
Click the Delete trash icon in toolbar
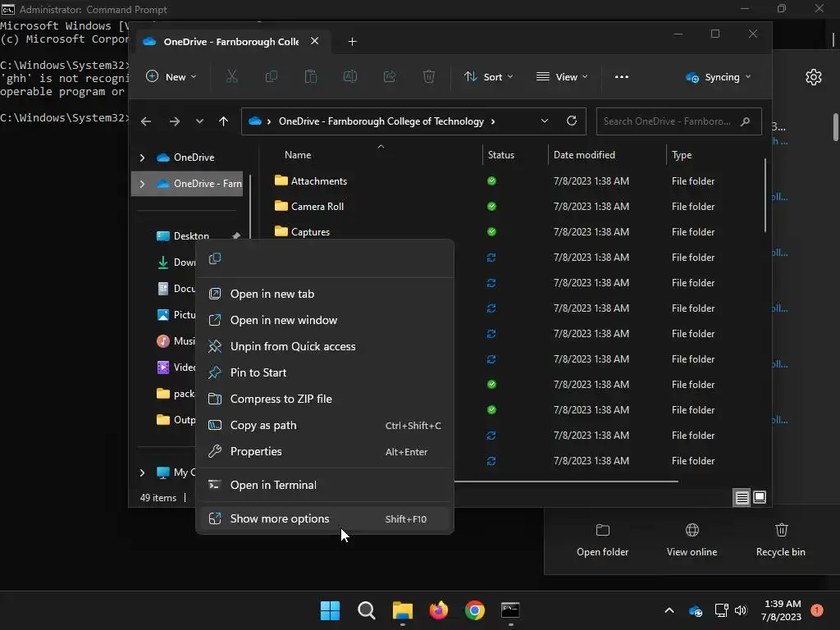point(428,76)
